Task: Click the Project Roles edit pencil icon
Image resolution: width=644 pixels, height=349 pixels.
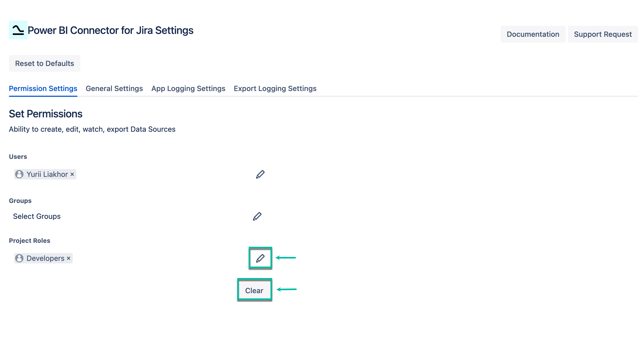Action: pyautogui.click(x=260, y=258)
